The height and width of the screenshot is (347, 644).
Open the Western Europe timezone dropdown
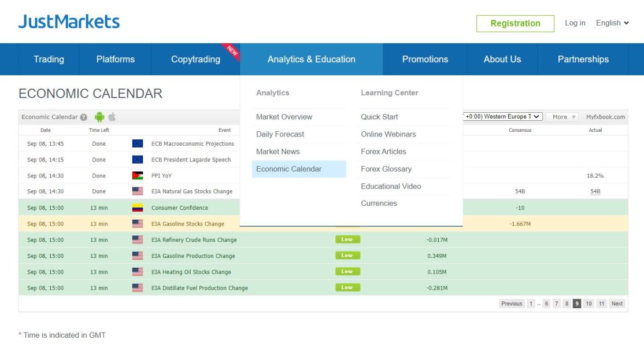[502, 117]
